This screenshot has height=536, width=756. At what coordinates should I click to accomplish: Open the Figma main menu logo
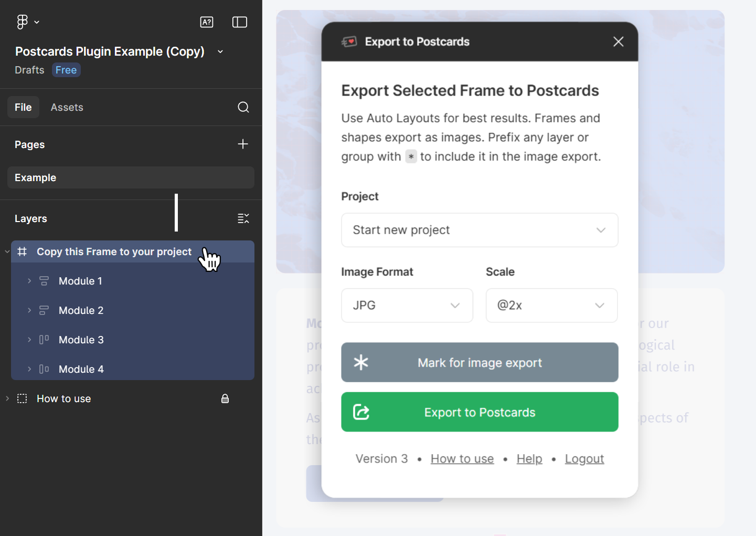22,22
